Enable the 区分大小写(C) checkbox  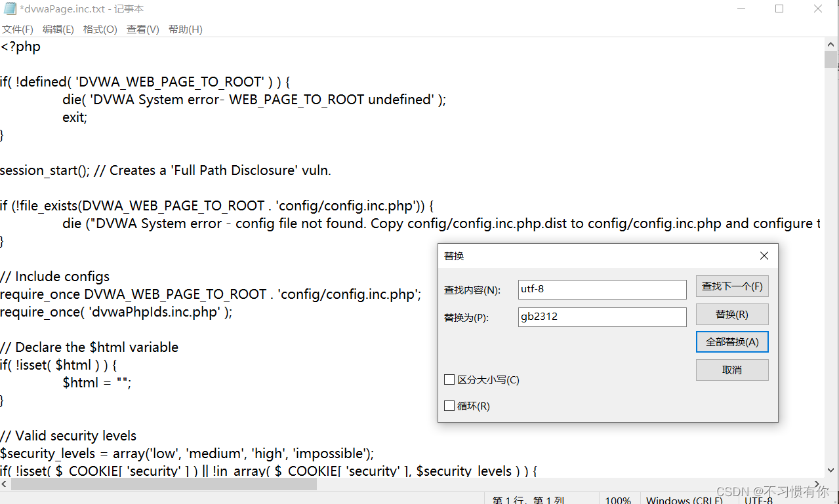click(x=449, y=379)
